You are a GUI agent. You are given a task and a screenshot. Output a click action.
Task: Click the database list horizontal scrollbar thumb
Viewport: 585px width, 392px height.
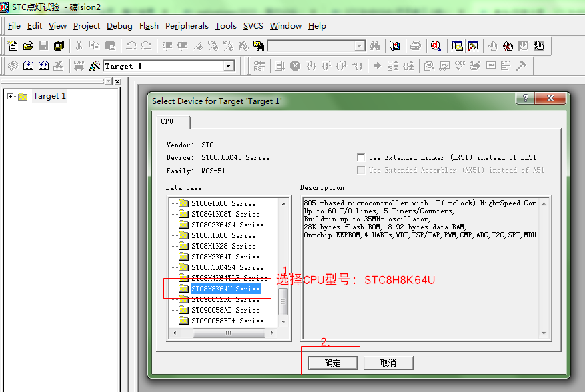(229, 333)
